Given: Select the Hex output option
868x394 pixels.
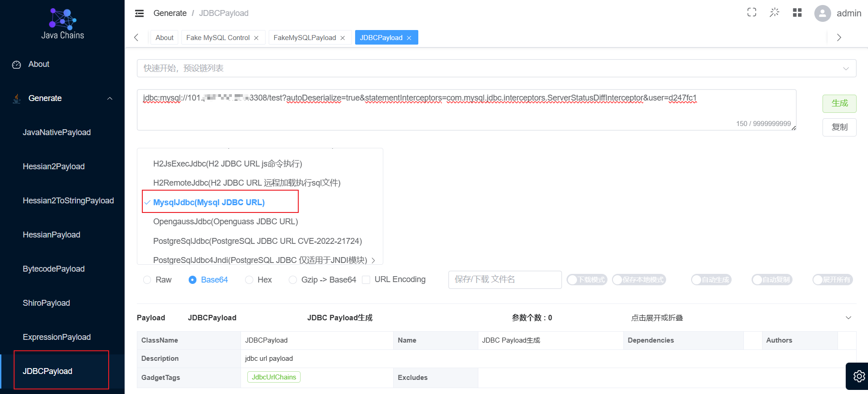Looking at the screenshot, I should (249, 280).
